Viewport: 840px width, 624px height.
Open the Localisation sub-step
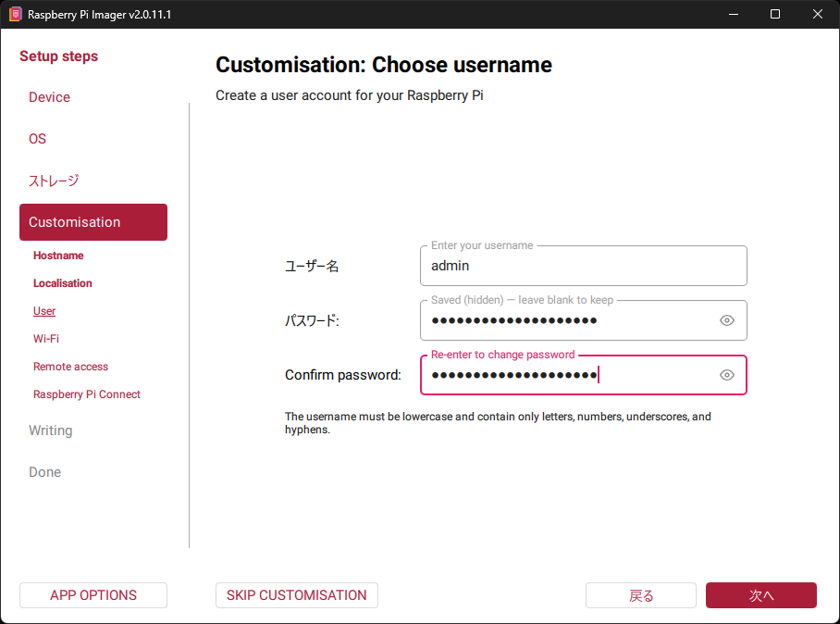pos(63,283)
